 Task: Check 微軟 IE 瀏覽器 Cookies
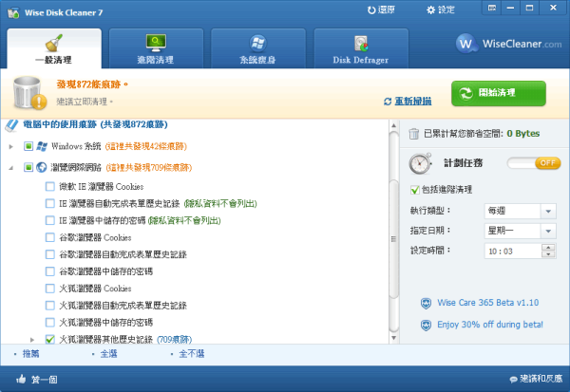(50, 186)
